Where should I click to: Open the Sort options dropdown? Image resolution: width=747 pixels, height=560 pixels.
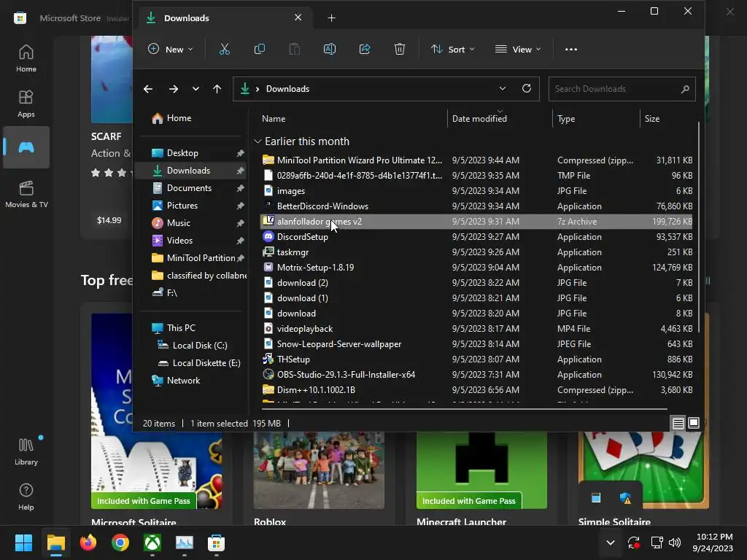pyautogui.click(x=452, y=49)
